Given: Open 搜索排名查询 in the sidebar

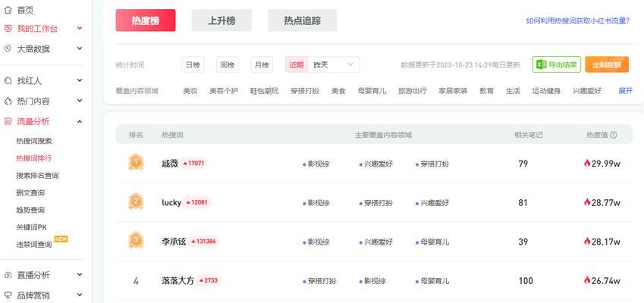Looking at the screenshot, I should coord(37,176).
